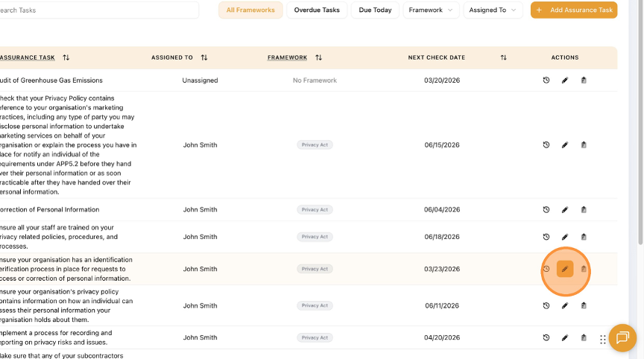
Task: Toggle sort on Assigned To column
Action: (204, 57)
